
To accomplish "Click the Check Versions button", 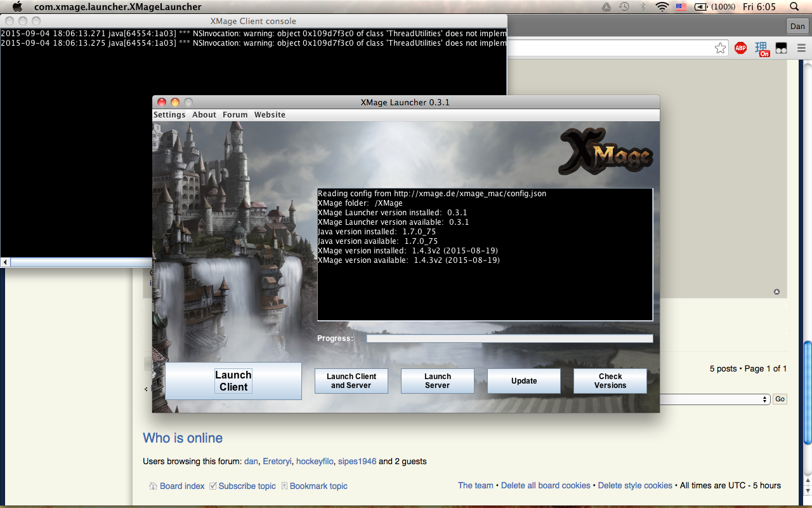I will coord(610,381).
